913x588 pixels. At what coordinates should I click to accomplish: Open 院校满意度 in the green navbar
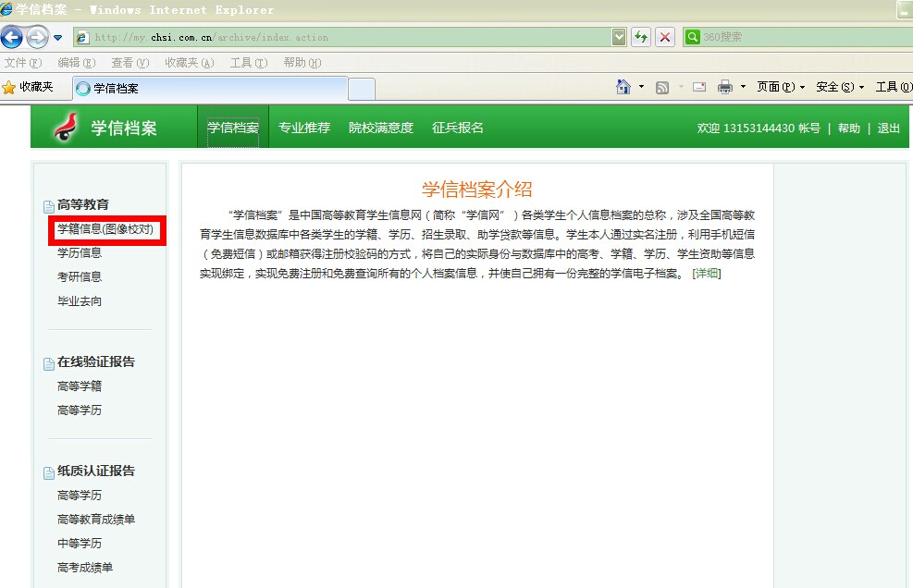pos(381,128)
